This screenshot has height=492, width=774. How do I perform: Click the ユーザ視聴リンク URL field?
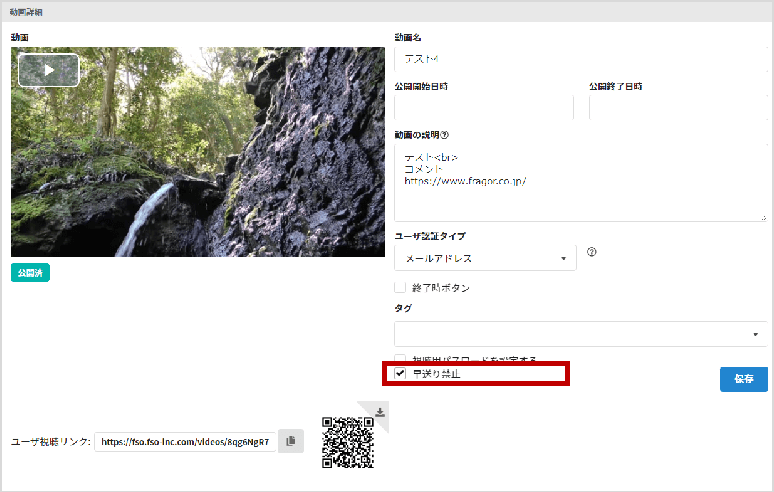(x=185, y=441)
